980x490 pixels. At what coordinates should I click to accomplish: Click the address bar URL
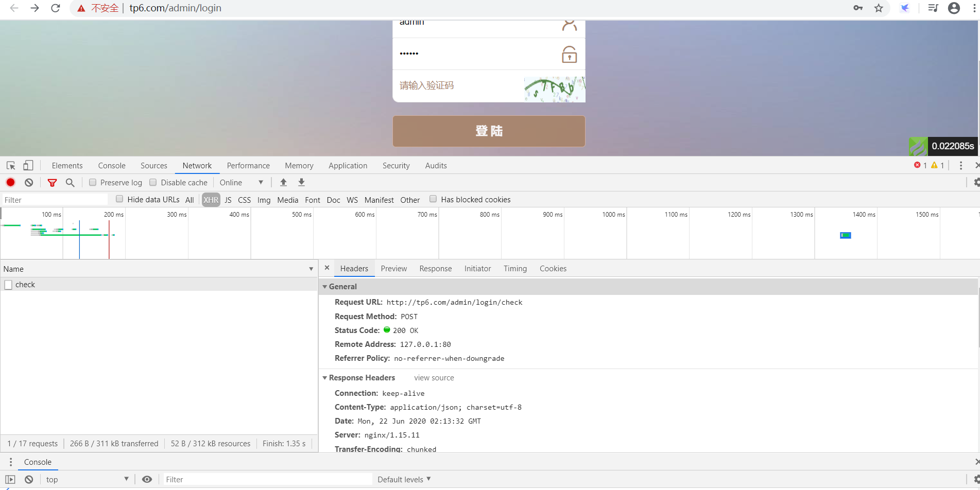coord(175,8)
